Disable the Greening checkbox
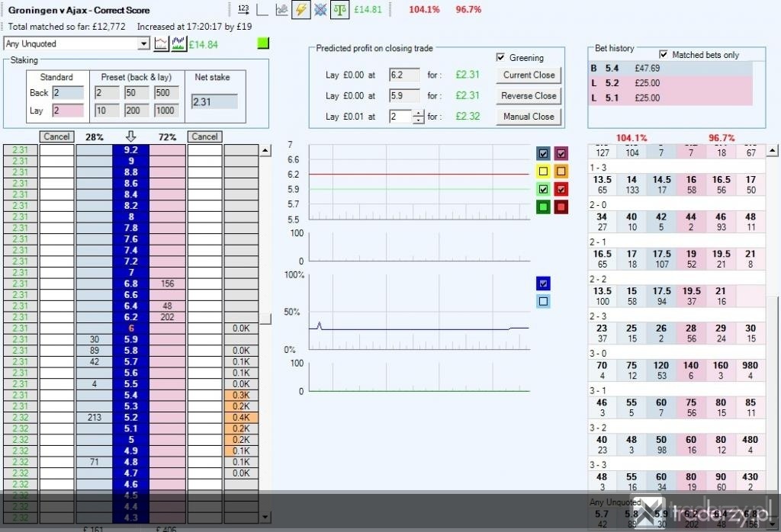 500,57
